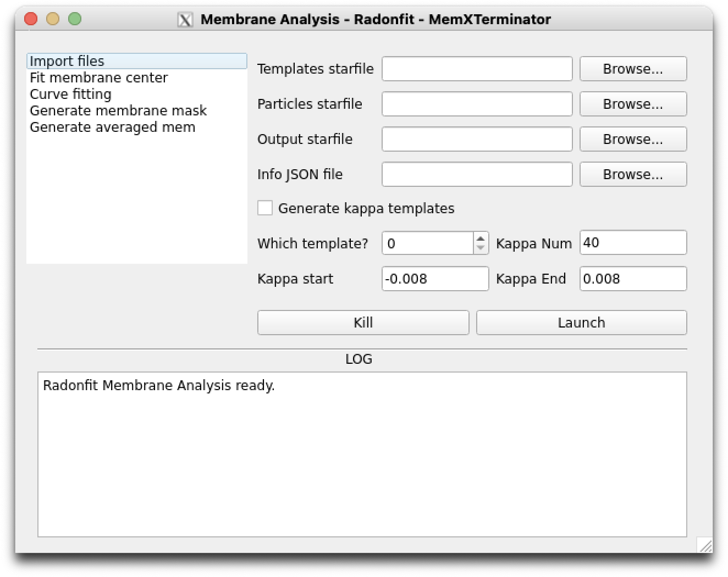This screenshot has height=577, width=728.
Task: Click the Templates starfile input field
Action: pyautogui.click(x=477, y=69)
